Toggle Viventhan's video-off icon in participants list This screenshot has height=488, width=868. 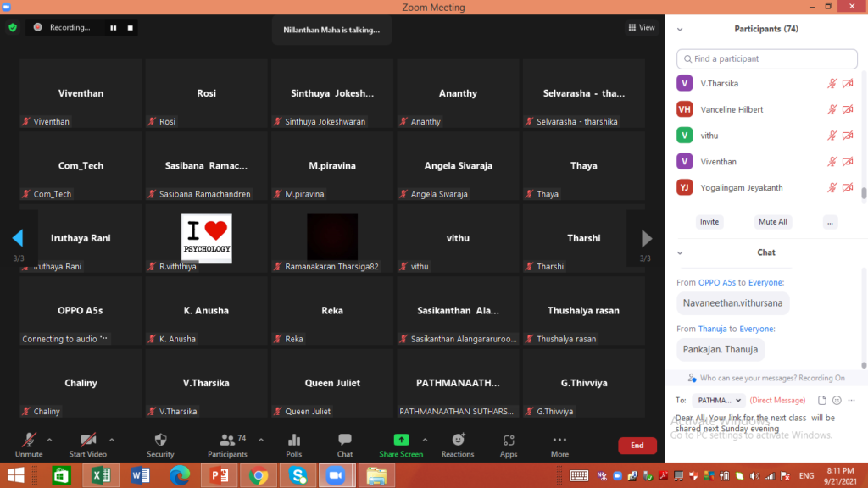[848, 162]
